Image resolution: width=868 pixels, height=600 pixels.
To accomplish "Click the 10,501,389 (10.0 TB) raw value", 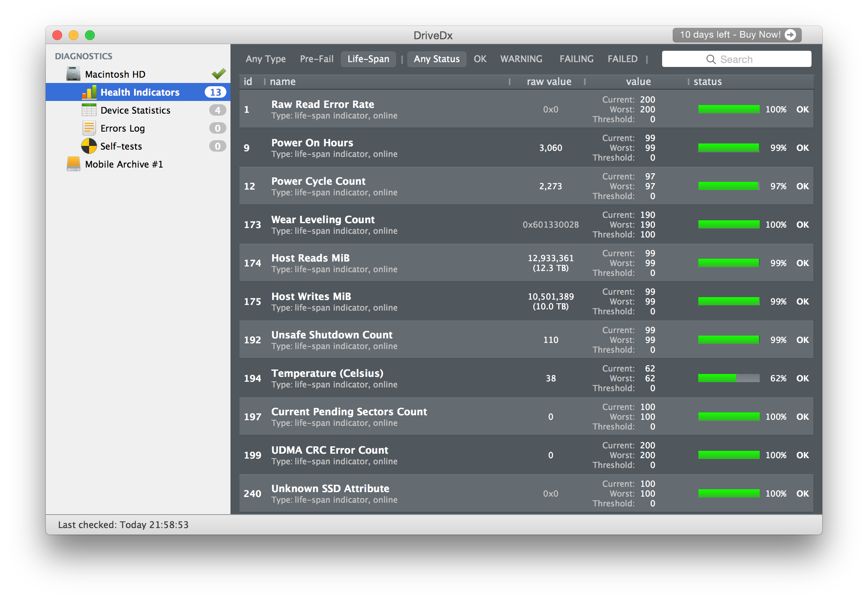I will click(x=550, y=301).
